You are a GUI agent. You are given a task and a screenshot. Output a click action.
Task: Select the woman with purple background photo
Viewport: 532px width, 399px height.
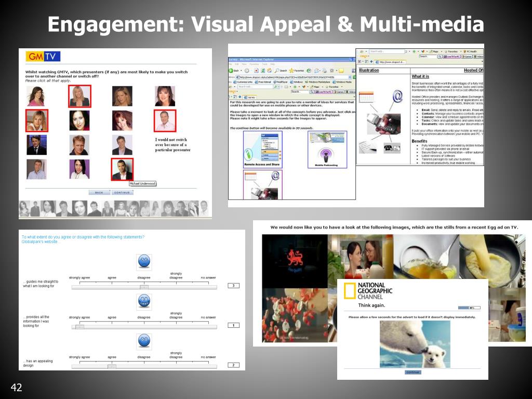point(79,169)
